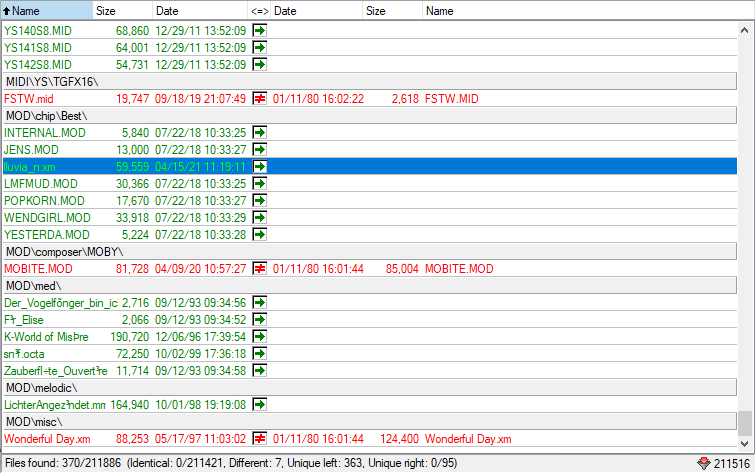The width and height of the screenshot is (755, 473).
Task: Select file YS142S8.MID
Action: pyautogui.click(x=38, y=65)
